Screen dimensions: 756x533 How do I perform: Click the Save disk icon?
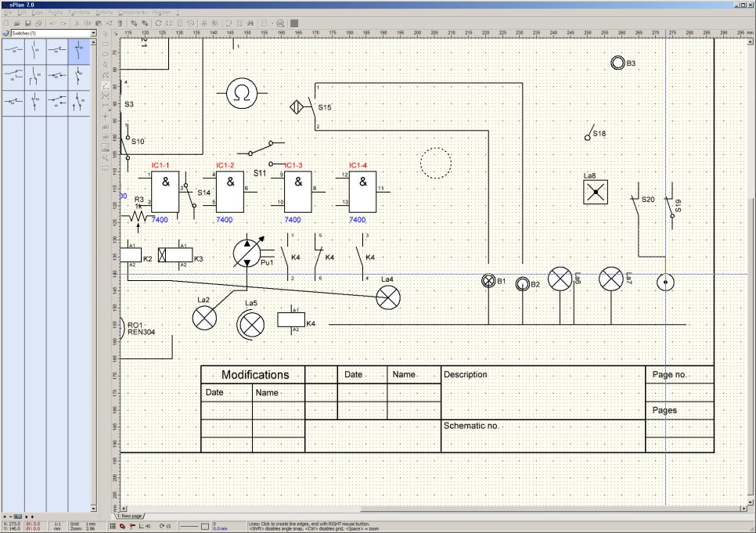tap(27, 23)
